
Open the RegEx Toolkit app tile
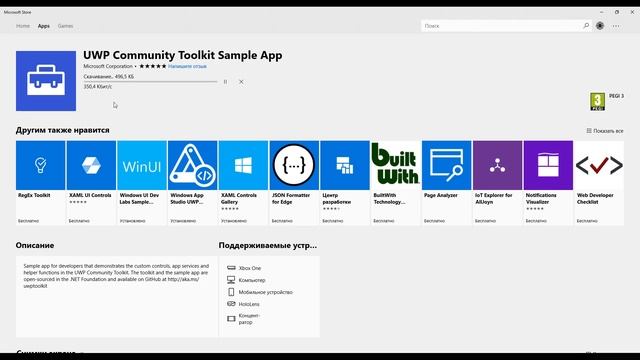tap(40, 183)
